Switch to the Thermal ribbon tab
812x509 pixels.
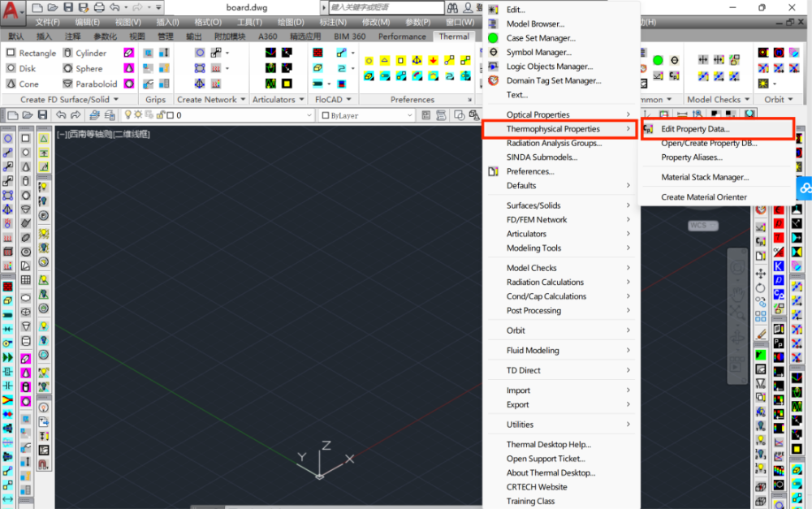point(454,37)
